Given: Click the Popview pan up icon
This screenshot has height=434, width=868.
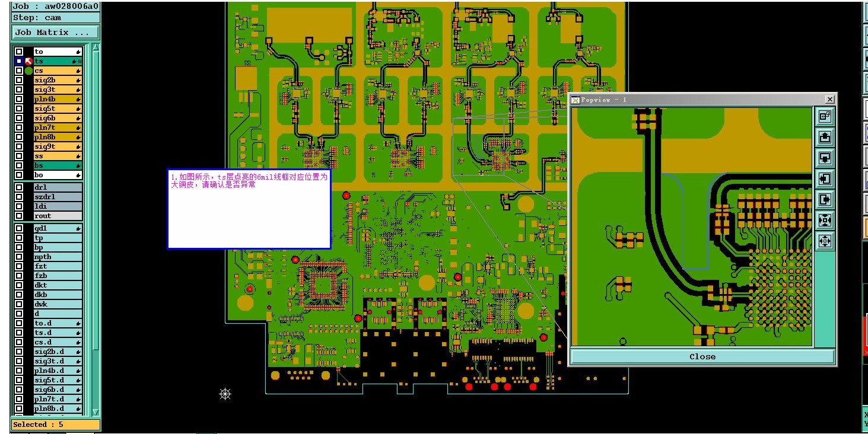Looking at the screenshot, I should pos(825,138).
